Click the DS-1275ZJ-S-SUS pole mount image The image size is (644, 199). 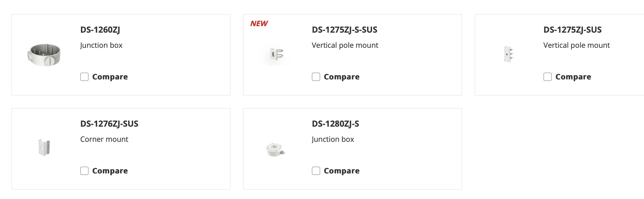tap(276, 55)
